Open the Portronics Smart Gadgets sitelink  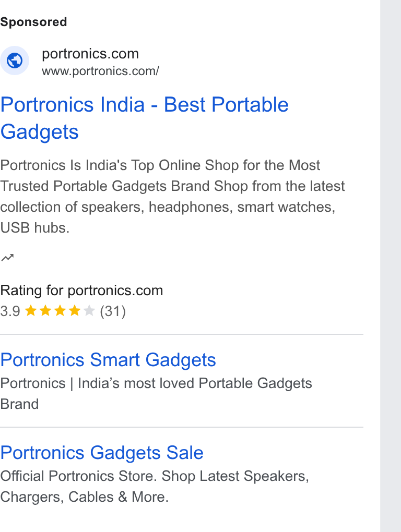[108, 360]
